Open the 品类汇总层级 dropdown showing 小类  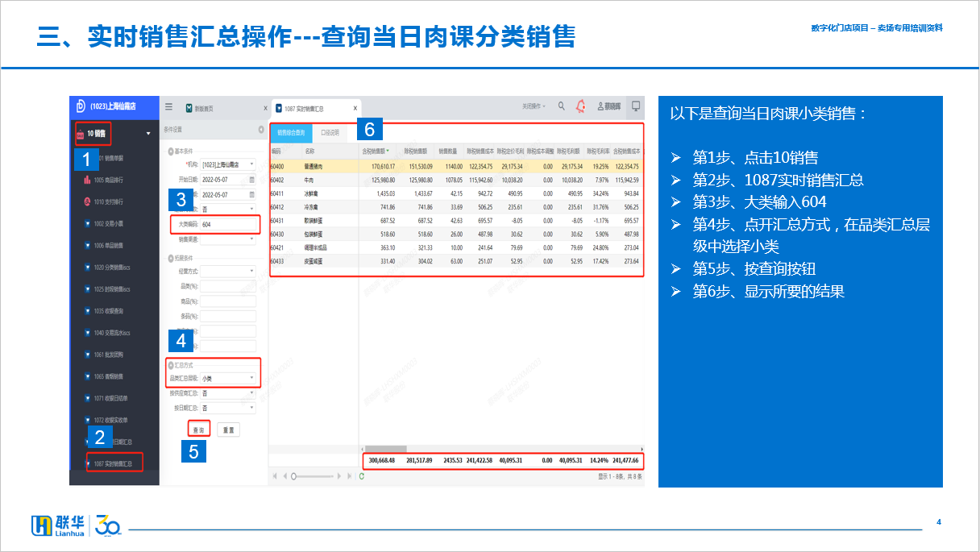(x=228, y=378)
